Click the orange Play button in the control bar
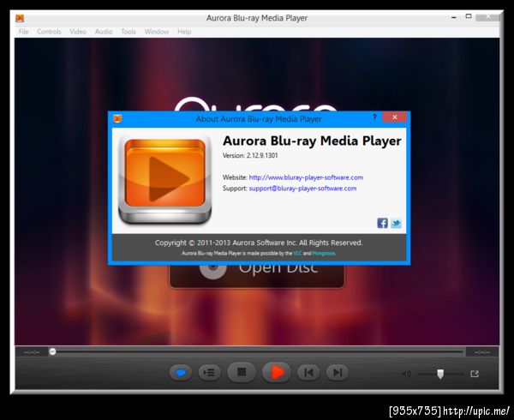The width and height of the screenshot is (514, 420). 277,372
